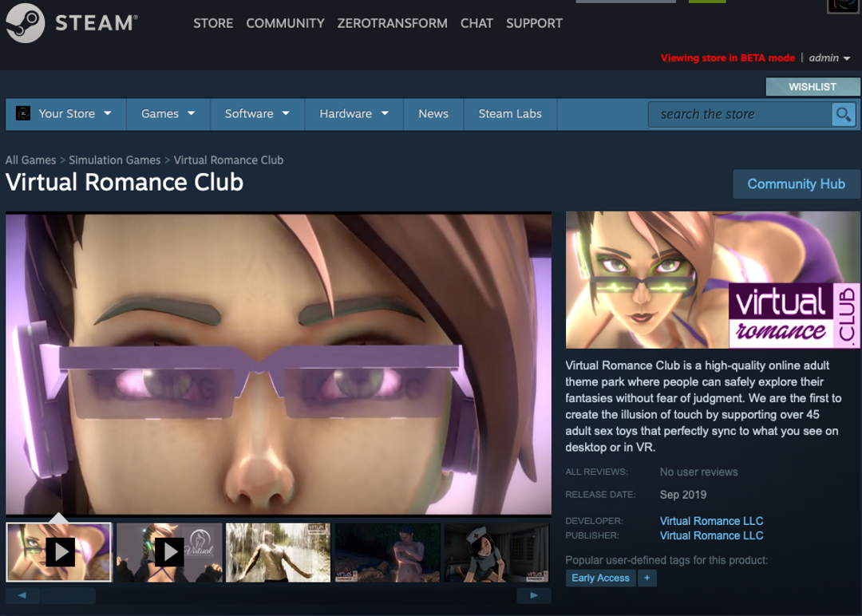This screenshot has width=862, height=616.
Task: Click the 'Viewing store in BETA mode' text
Action: pyautogui.click(x=728, y=57)
